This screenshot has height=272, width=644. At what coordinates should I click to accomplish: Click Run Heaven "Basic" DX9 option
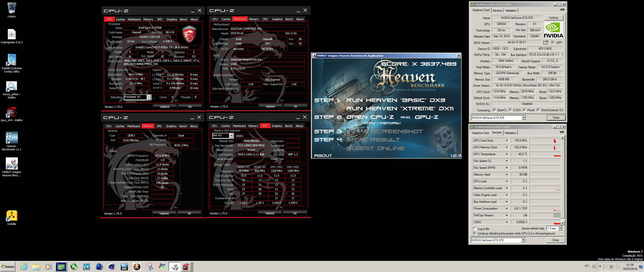pyautogui.click(x=396, y=100)
